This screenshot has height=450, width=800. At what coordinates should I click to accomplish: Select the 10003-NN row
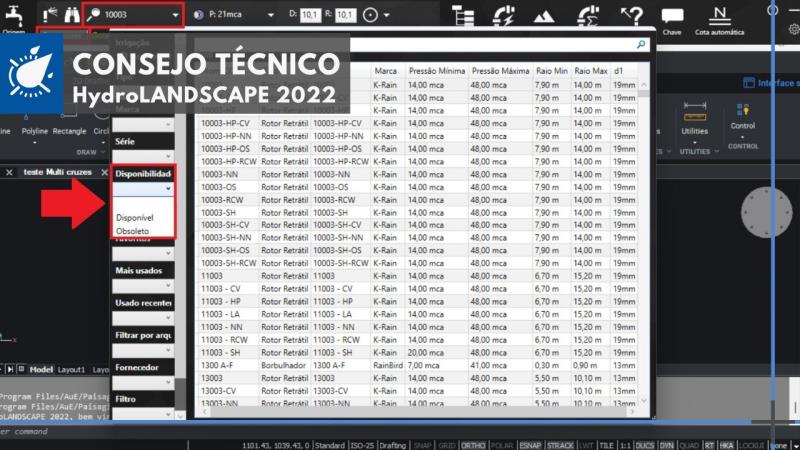(x=417, y=174)
